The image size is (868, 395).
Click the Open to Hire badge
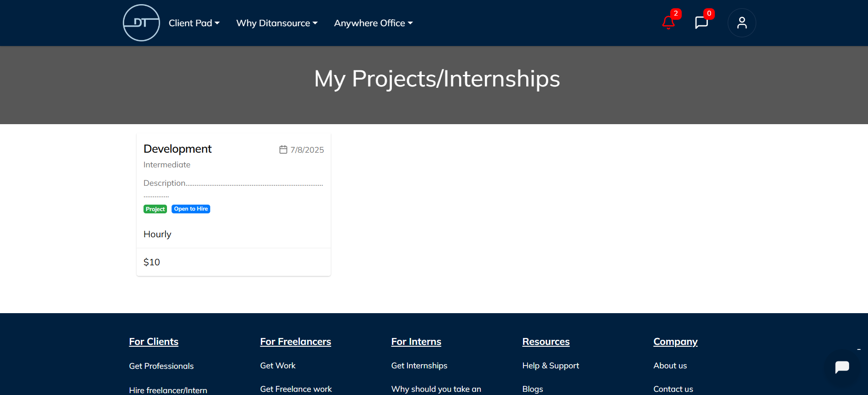[191, 209]
